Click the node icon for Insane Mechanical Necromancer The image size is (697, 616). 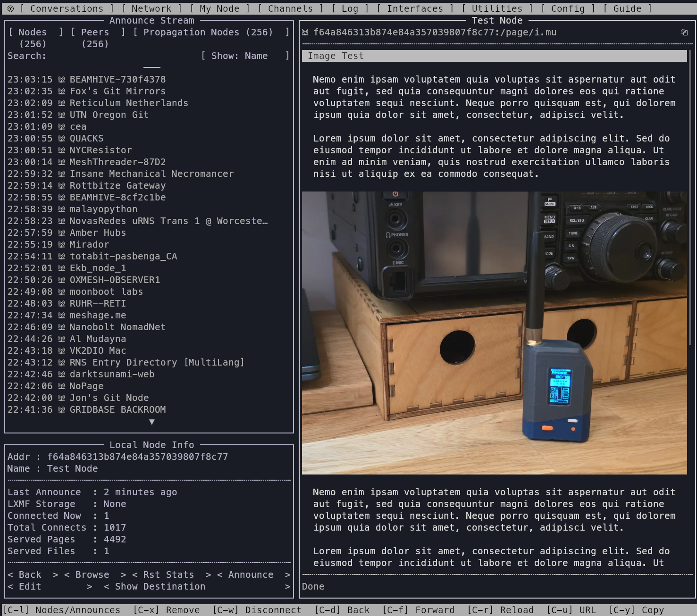click(x=61, y=174)
